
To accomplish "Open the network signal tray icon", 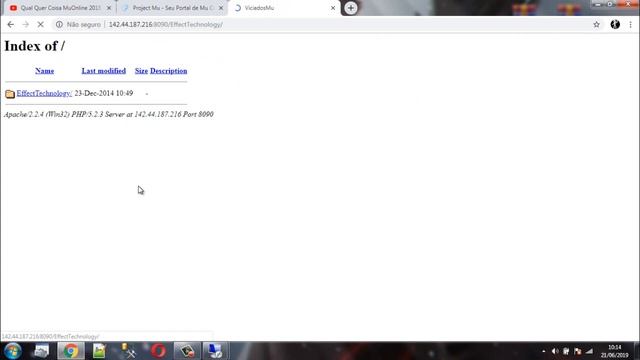I will tap(589, 351).
